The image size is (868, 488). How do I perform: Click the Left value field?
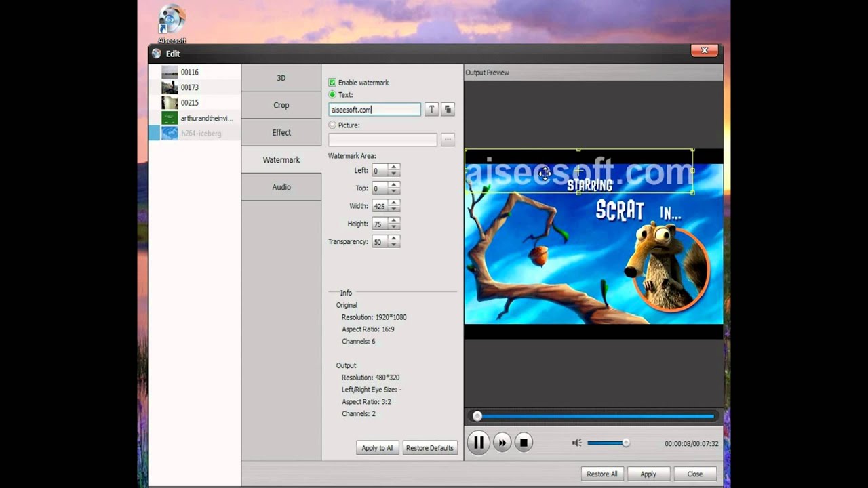(380, 171)
